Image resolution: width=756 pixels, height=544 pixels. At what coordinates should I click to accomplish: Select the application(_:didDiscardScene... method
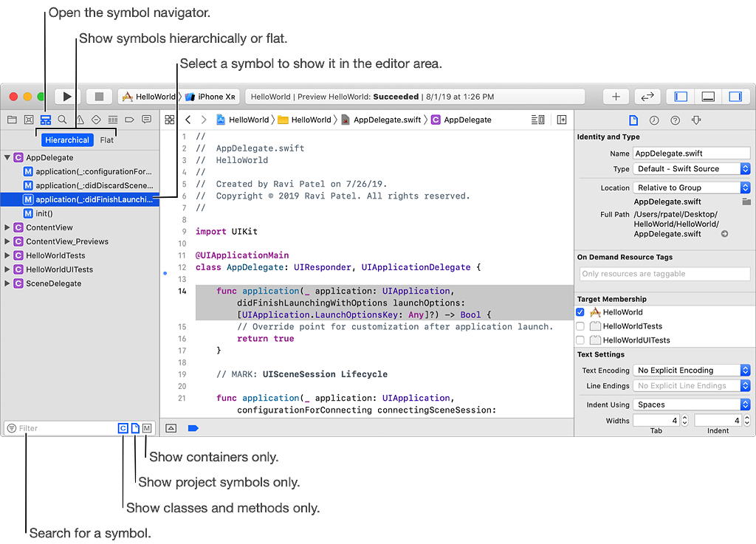point(80,185)
